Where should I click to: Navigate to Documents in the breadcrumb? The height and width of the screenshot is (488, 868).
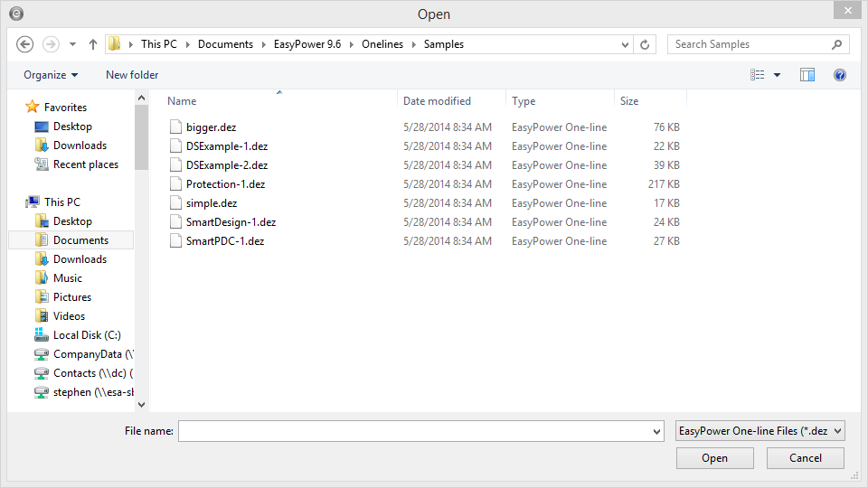tap(225, 44)
